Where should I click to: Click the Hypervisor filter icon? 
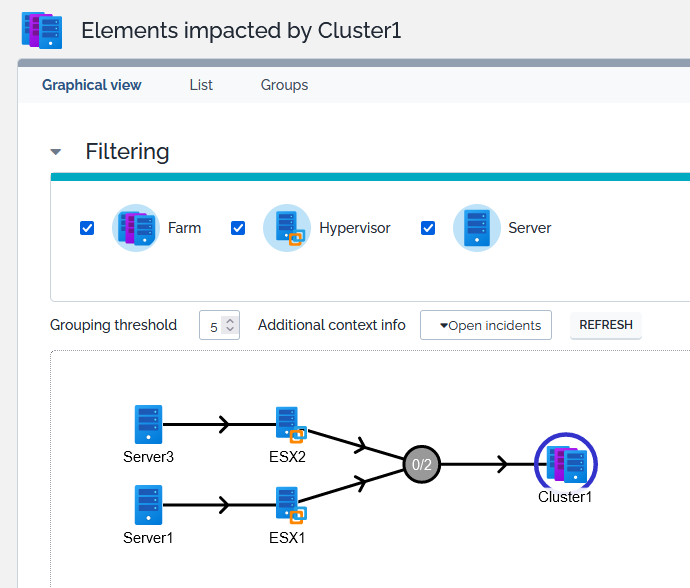(287, 228)
